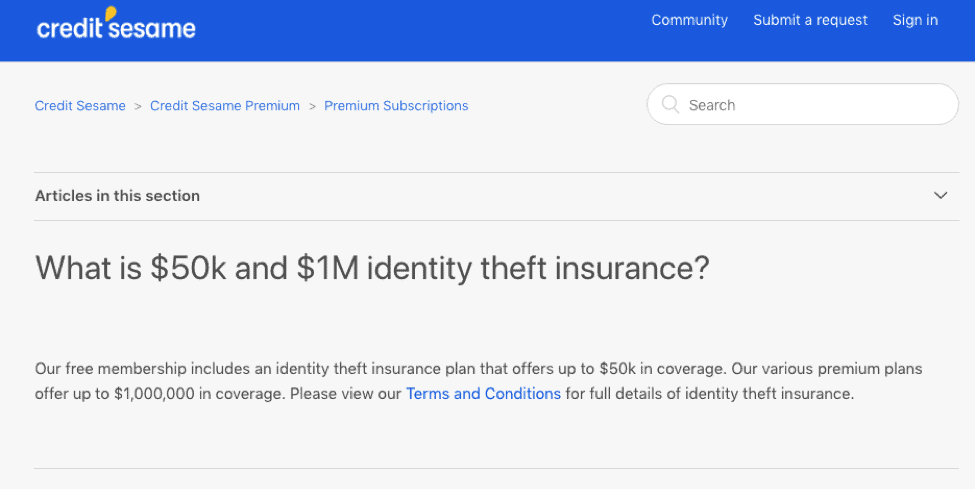This screenshot has height=490, width=975.
Task: Click the first breadcrumb separator arrow
Action: click(138, 106)
